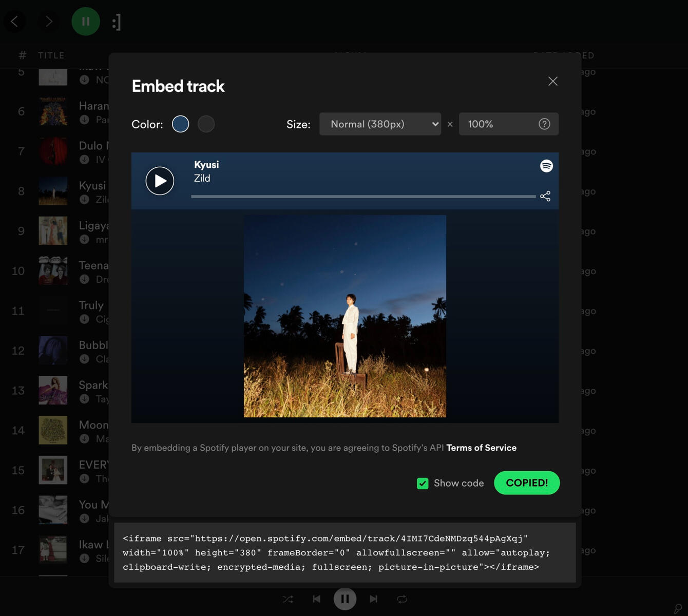The width and height of the screenshot is (688, 616).
Task: Toggle repeat mode icon
Action: (402, 599)
